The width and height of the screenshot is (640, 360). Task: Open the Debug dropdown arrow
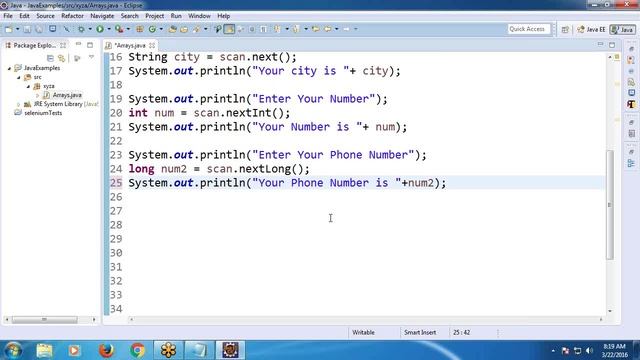coord(90,29)
